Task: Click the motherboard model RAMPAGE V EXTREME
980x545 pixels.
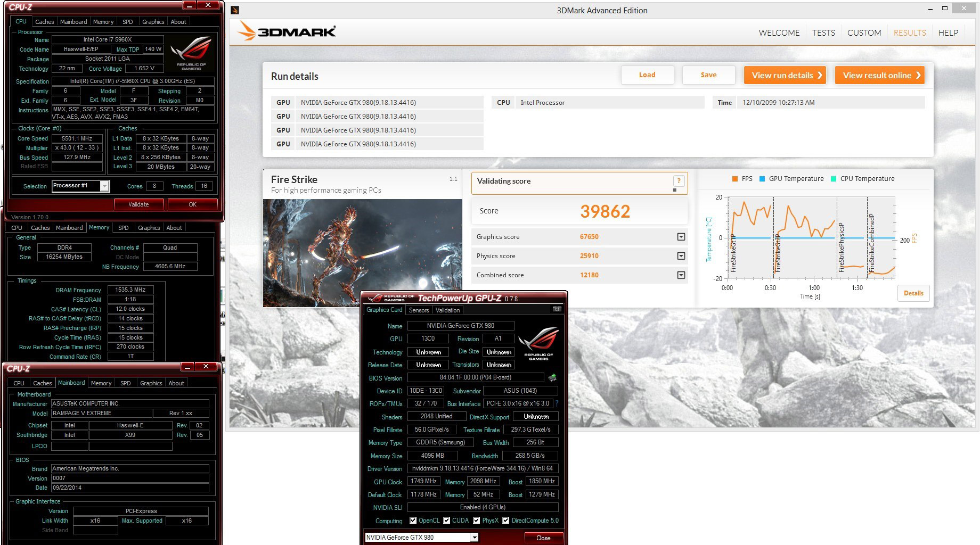Action: point(101,414)
